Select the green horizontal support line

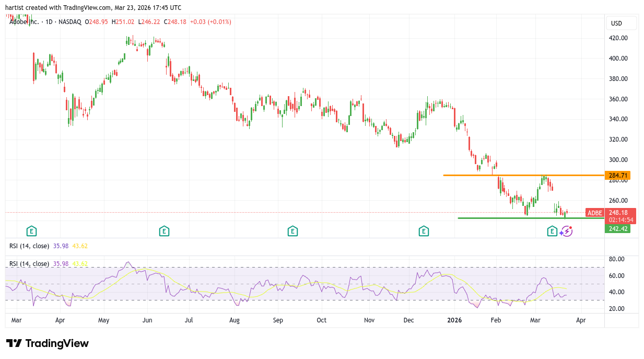click(501, 218)
